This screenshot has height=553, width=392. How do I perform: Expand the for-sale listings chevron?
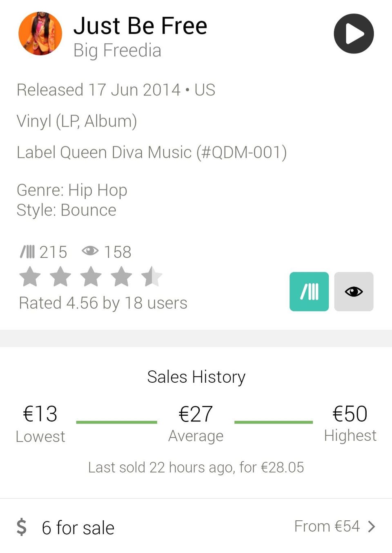coord(371,526)
